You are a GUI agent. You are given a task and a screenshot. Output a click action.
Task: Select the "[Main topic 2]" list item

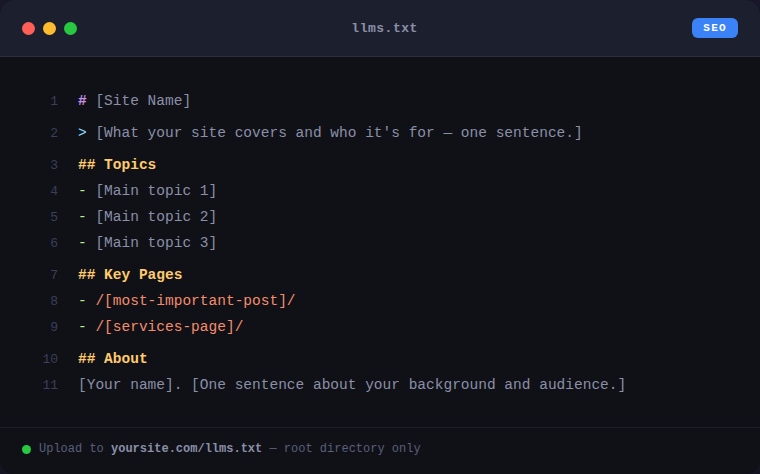click(147, 216)
